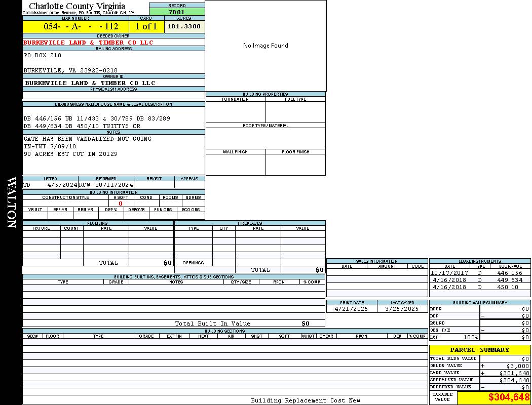The image size is (532, 405).
Task: Click the PO BOX 218 mailing address
Action: [x=43, y=55]
